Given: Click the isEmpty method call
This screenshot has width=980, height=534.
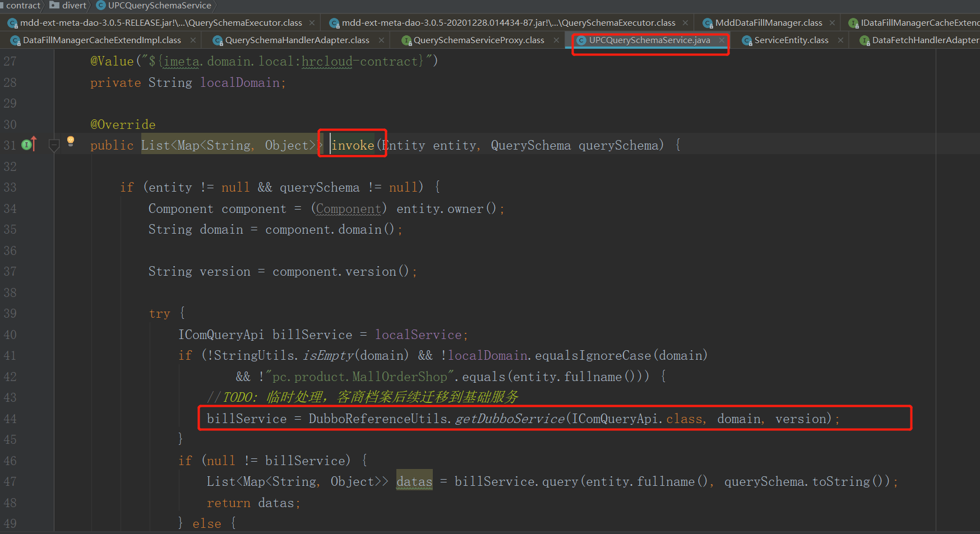Looking at the screenshot, I should [329, 355].
